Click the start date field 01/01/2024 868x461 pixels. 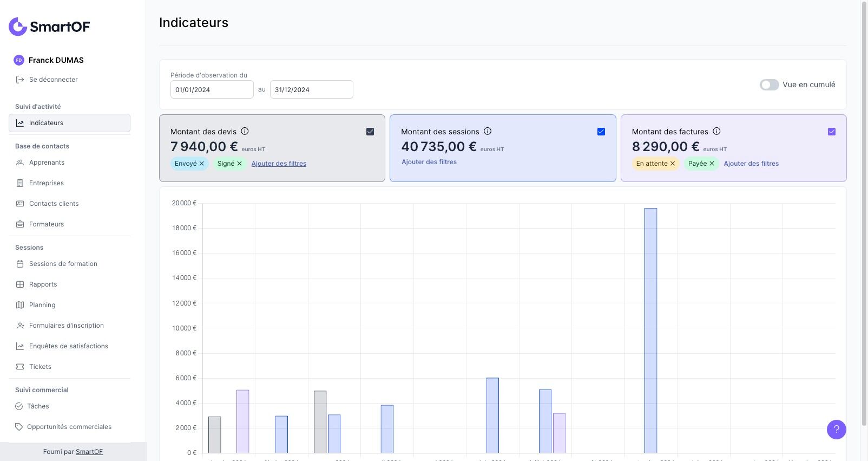click(x=212, y=89)
